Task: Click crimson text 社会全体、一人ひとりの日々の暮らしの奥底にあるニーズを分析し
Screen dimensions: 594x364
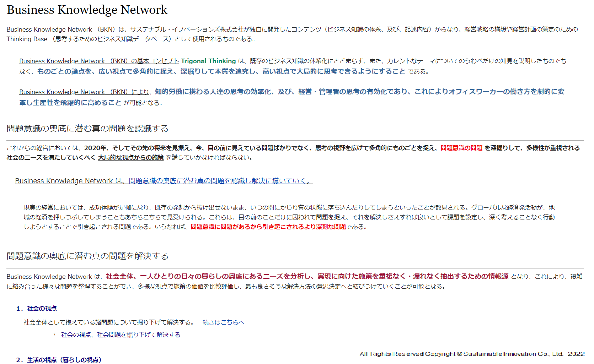Action: click(x=208, y=276)
